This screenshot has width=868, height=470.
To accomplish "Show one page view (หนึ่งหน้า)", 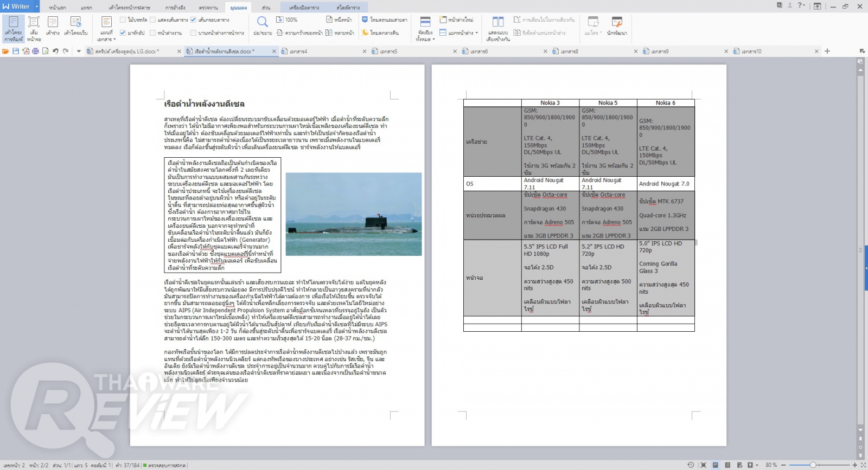I will [339, 20].
